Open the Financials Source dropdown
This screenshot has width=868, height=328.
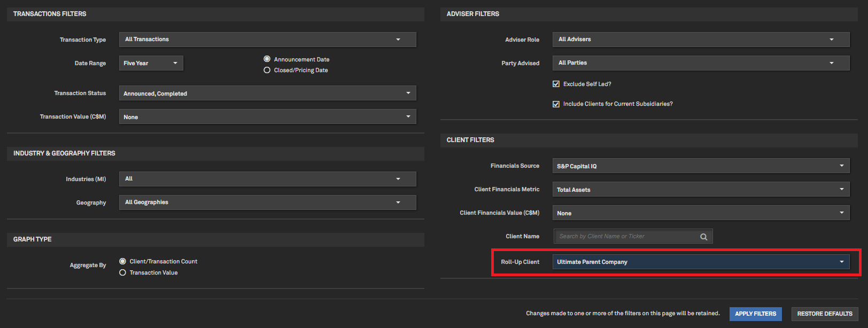point(700,166)
